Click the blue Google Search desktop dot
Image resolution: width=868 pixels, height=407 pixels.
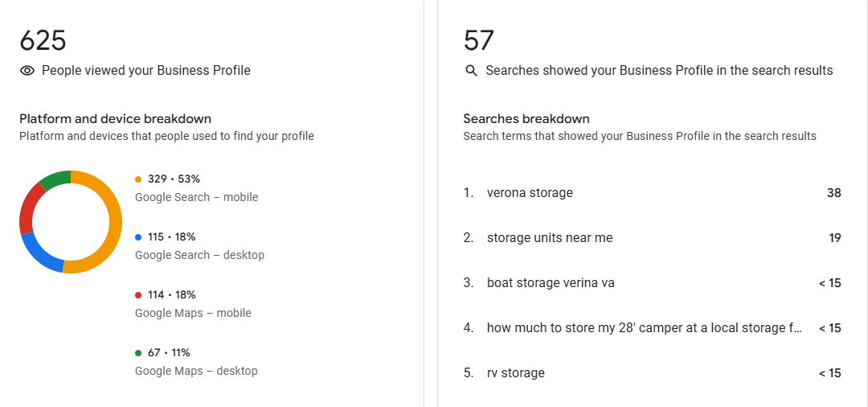[x=138, y=237]
